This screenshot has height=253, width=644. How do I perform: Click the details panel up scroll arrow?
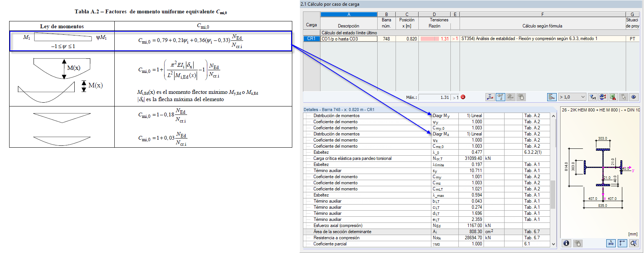553,116
